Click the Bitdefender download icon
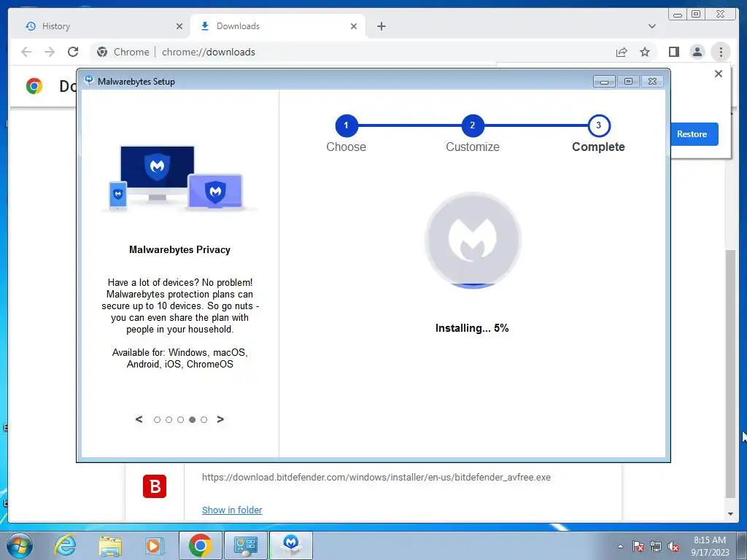 (155, 486)
